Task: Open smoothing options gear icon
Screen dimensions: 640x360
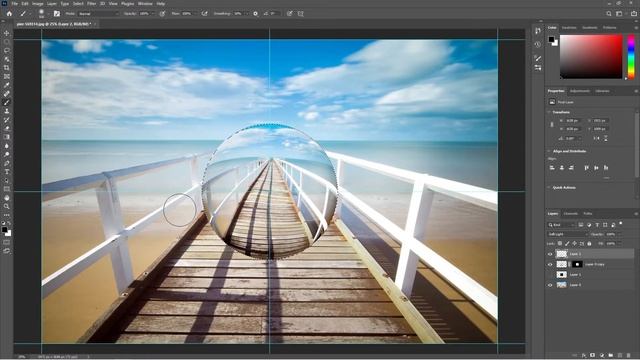Action: (256, 13)
